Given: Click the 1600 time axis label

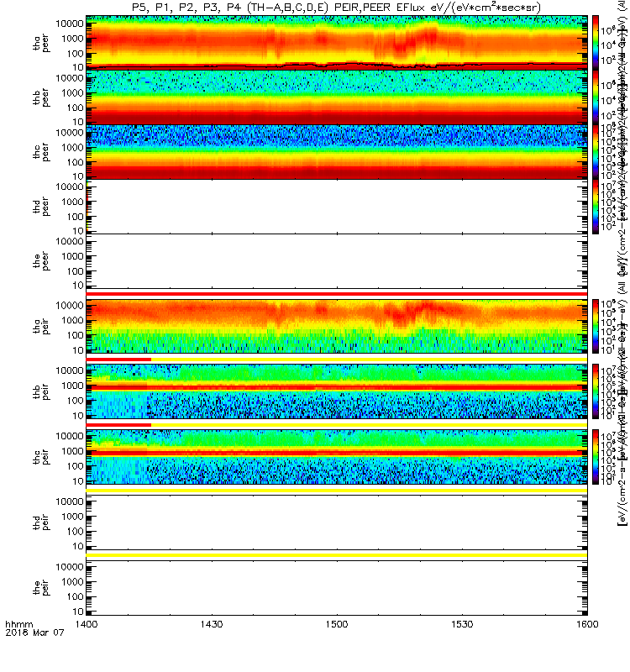Looking at the screenshot, I should [x=587, y=624].
